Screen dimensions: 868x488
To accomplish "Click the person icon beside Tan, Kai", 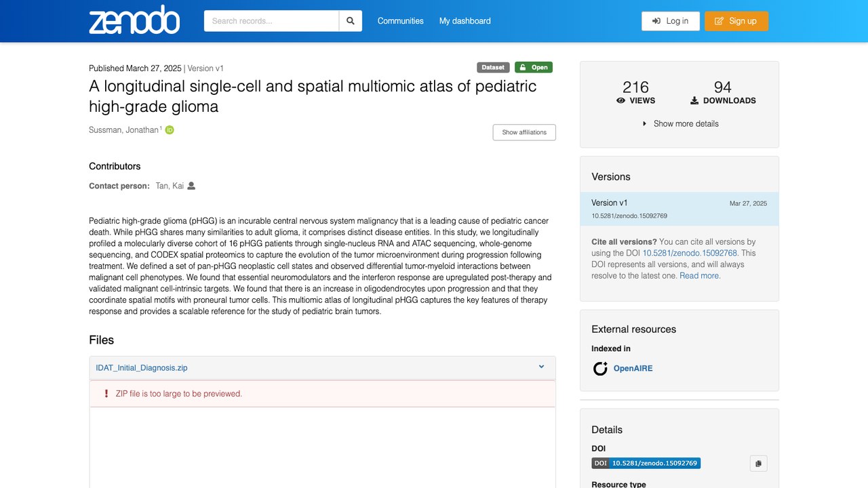I will [x=191, y=186].
